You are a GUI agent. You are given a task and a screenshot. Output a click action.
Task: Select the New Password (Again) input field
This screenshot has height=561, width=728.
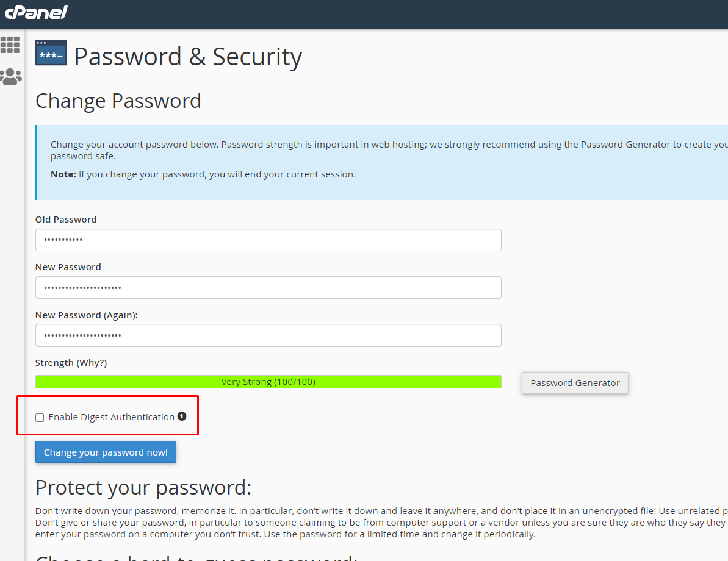(268, 335)
